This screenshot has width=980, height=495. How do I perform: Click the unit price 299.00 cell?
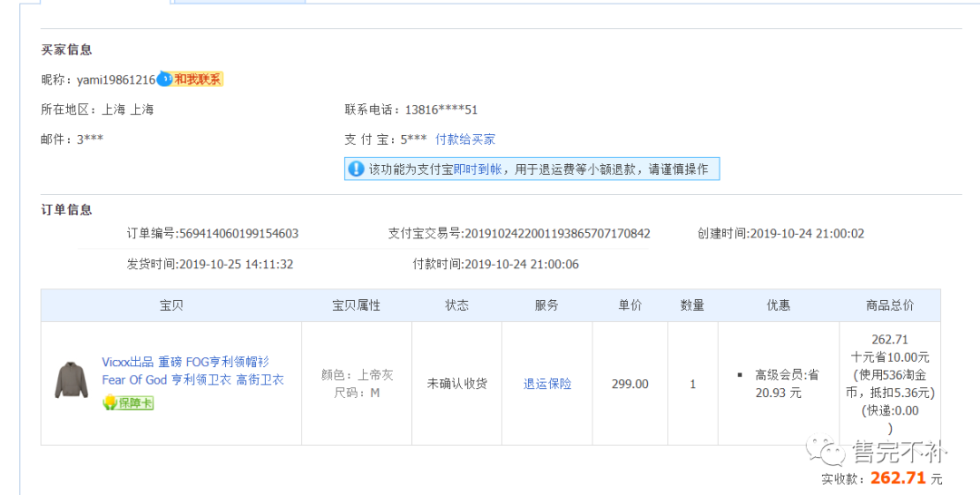pos(630,383)
